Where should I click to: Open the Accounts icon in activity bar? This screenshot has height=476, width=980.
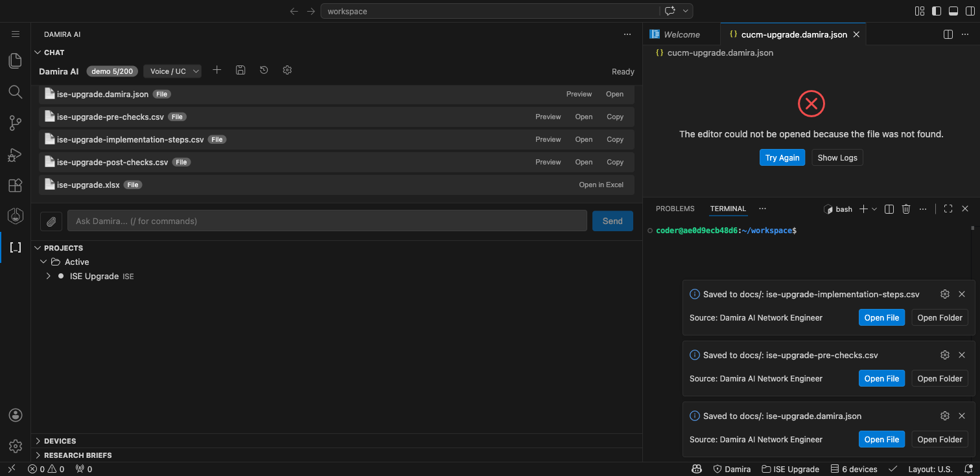(16, 415)
